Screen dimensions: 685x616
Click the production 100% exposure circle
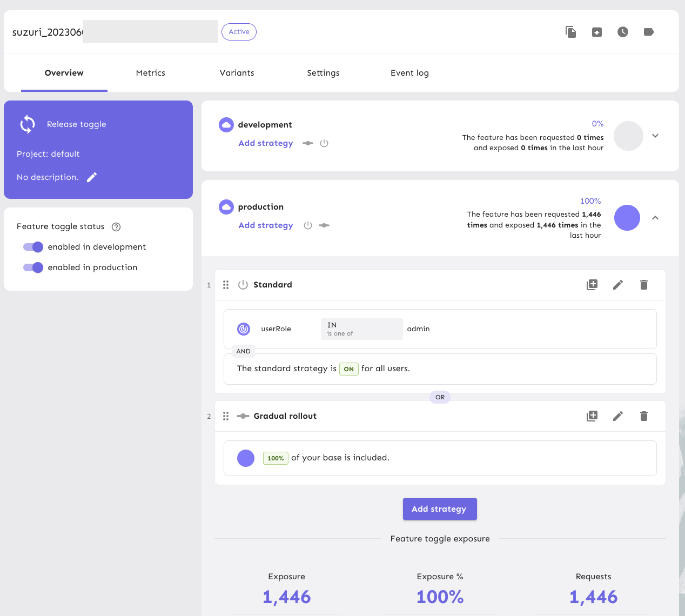pos(627,218)
